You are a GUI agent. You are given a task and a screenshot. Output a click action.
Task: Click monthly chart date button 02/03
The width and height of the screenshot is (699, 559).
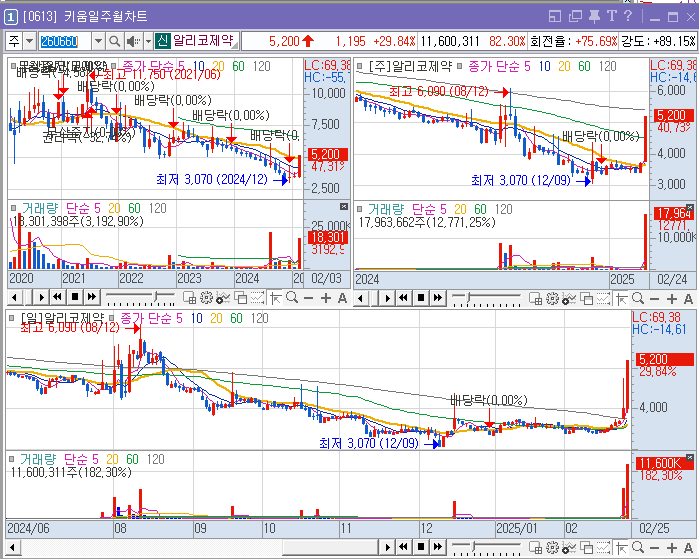(x=326, y=279)
